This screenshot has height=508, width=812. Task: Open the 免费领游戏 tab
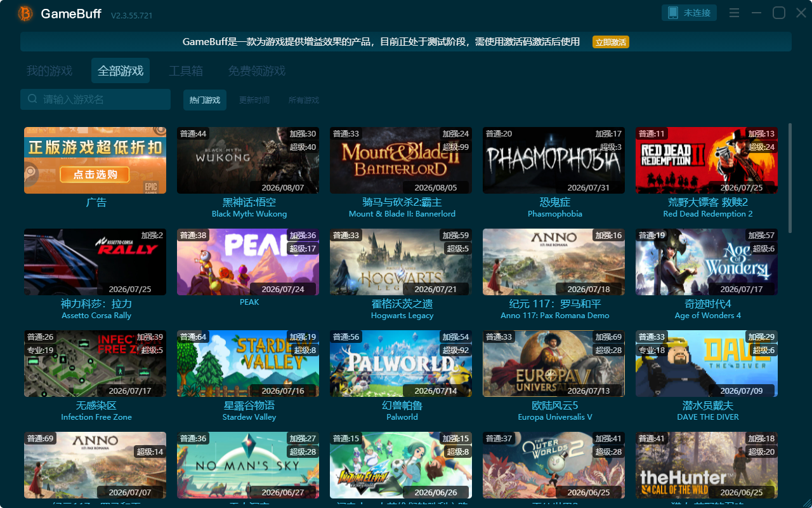tap(257, 71)
